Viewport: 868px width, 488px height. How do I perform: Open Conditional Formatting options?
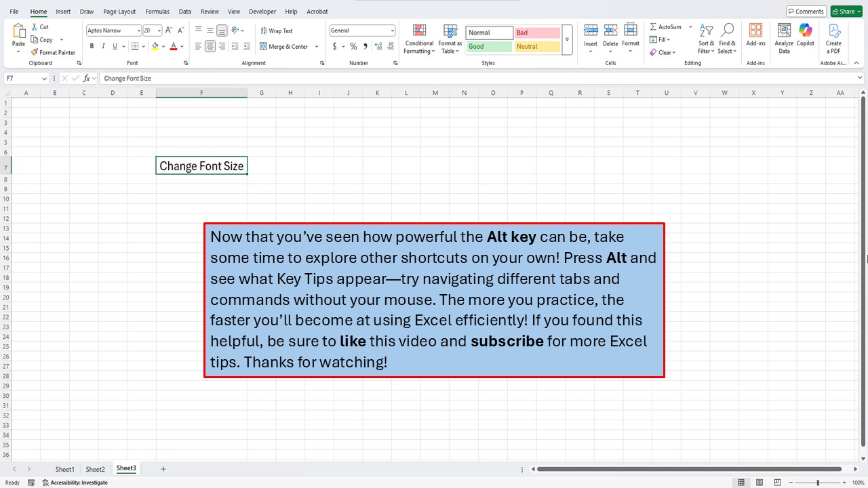(x=418, y=39)
